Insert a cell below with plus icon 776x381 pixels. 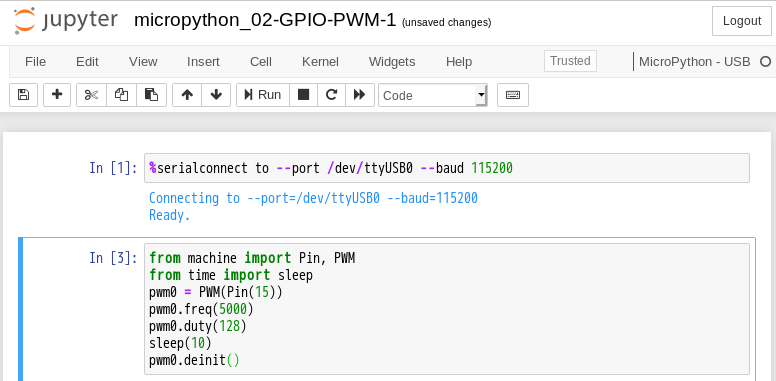(x=57, y=95)
